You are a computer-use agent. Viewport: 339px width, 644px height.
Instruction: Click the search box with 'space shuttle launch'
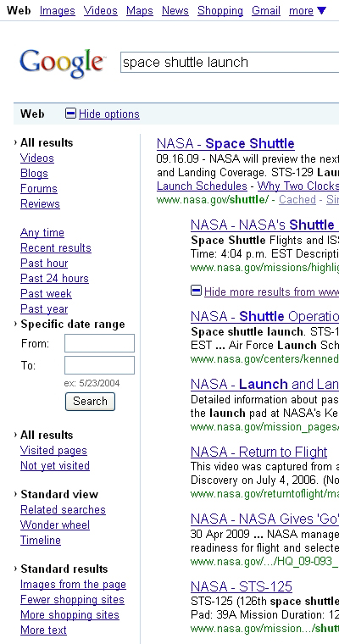pyautogui.click(x=230, y=63)
